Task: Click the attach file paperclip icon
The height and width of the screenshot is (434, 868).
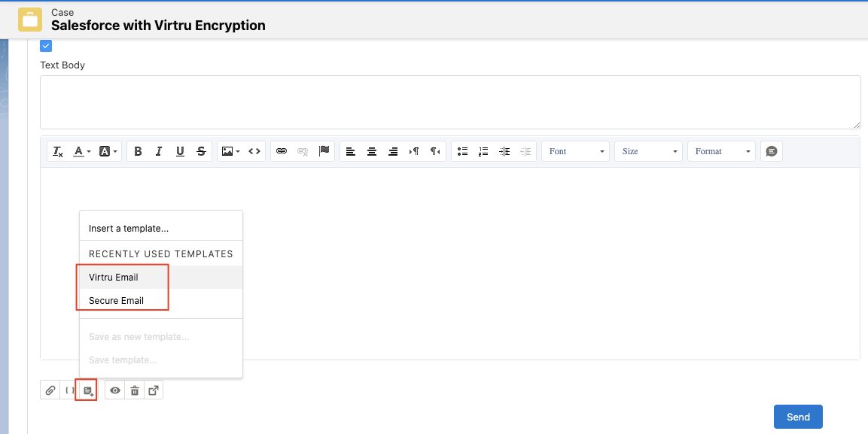Action: 50,390
